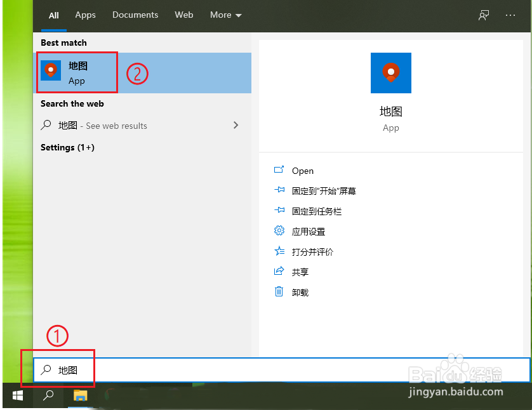
Task: Open File Explorer from the taskbar
Action: coord(80,395)
